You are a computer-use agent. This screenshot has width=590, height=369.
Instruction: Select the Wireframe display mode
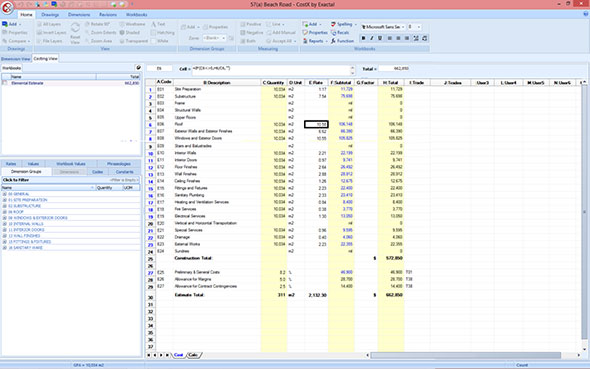point(132,24)
